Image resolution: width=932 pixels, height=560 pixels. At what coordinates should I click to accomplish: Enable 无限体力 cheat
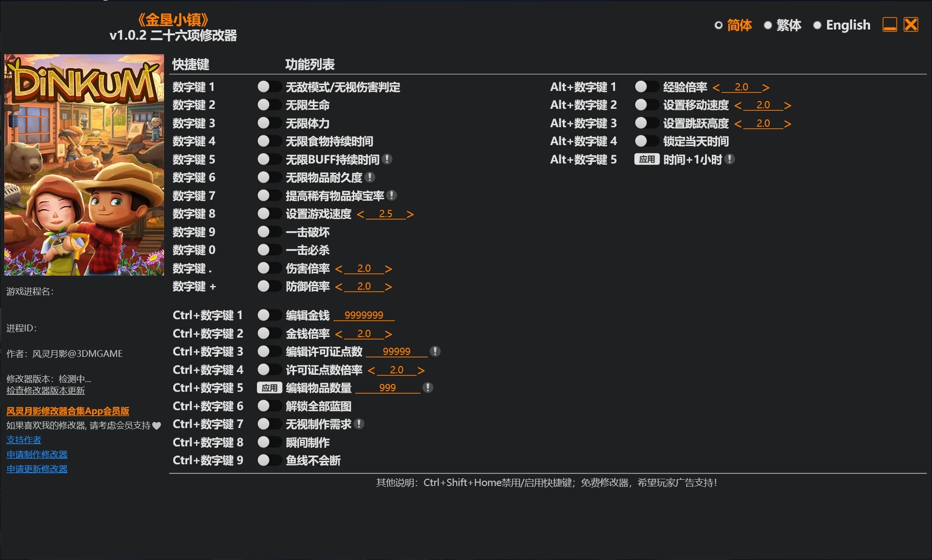pos(270,123)
